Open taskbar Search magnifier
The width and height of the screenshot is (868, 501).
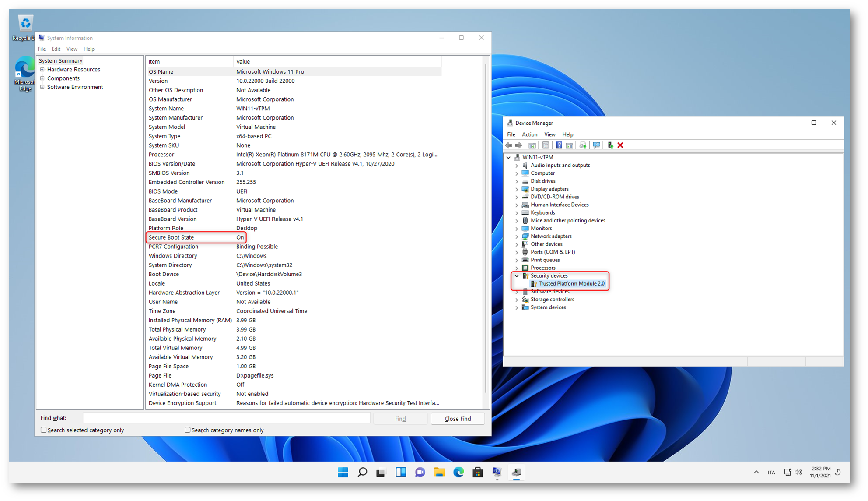362,472
